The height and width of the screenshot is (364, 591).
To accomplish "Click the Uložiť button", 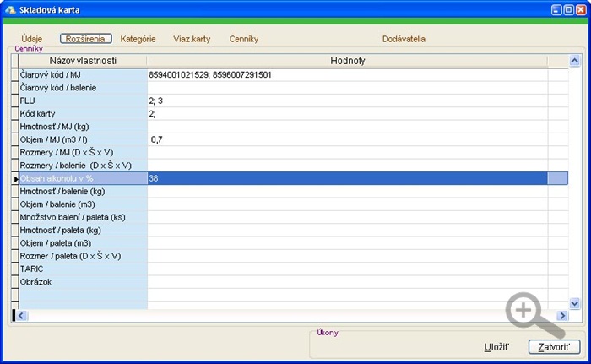I will pos(496,347).
